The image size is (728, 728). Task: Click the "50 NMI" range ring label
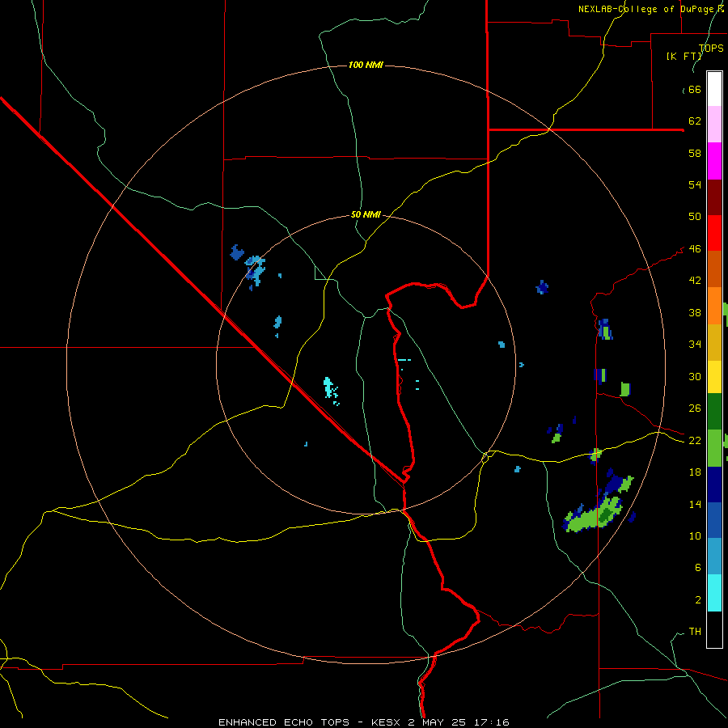[366, 214]
